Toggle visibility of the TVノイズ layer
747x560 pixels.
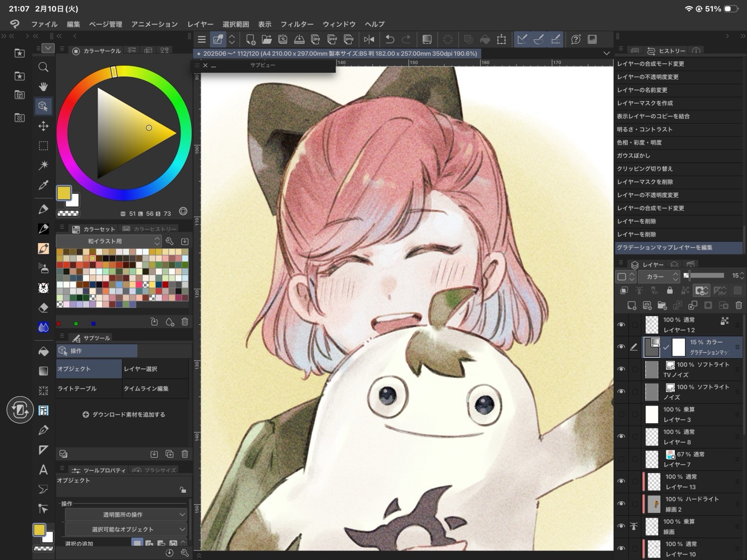pyautogui.click(x=621, y=369)
